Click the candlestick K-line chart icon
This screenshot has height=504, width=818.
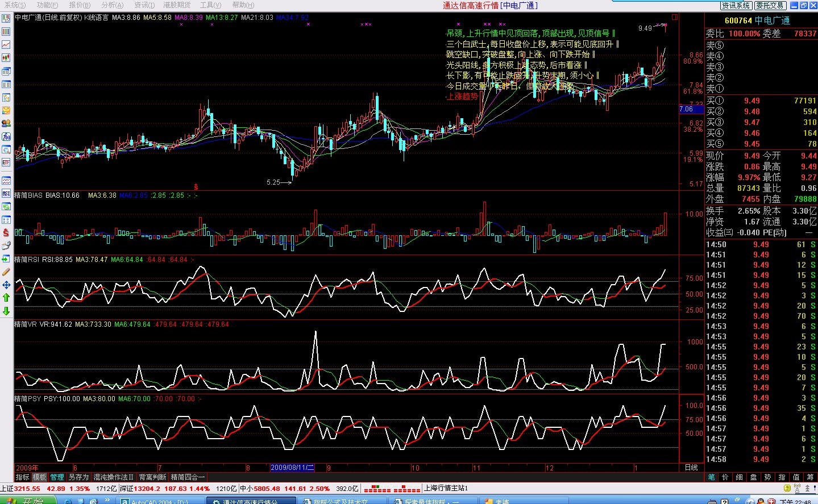pos(6,57)
